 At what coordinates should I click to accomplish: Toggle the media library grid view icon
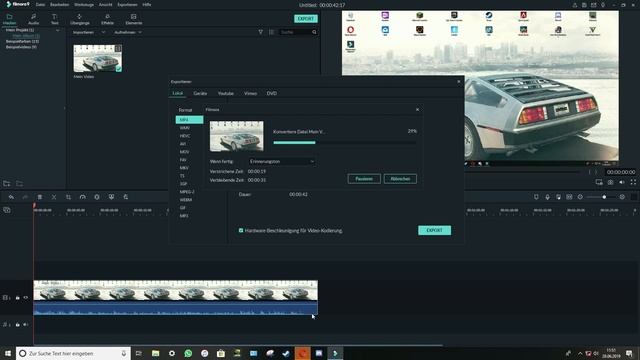[x=271, y=32]
